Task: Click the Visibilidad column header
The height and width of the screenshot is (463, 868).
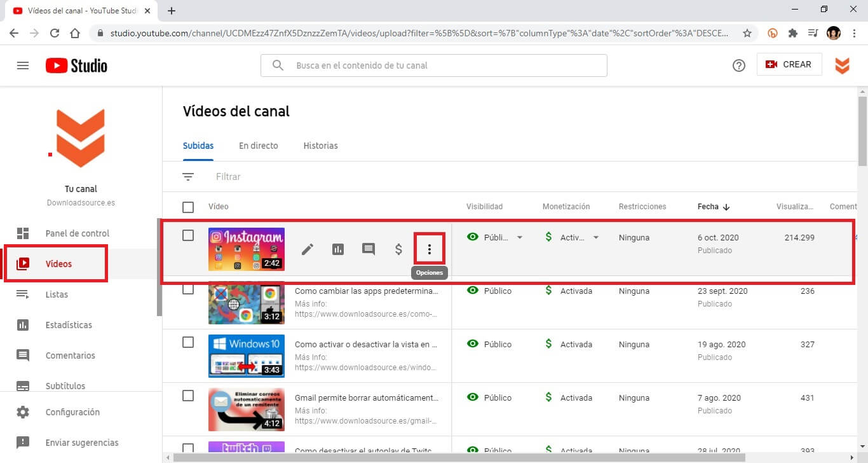Action: pos(484,207)
